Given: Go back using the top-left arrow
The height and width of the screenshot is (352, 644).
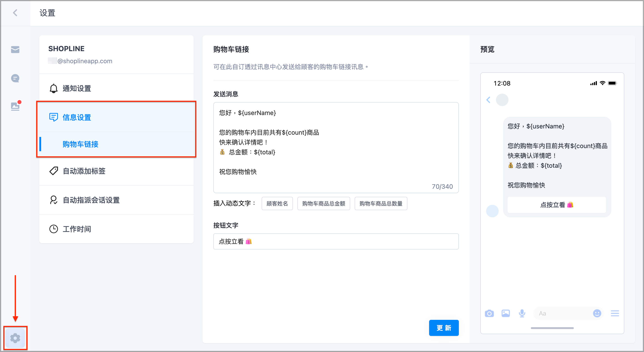Looking at the screenshot, I should coord(15,13).
